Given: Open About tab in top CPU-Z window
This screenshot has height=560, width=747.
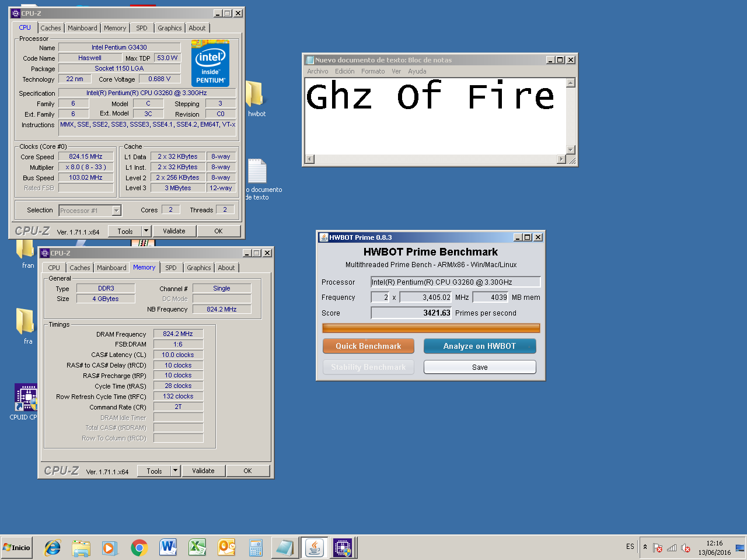Looking at the screenshot, I should click(197, 28).
